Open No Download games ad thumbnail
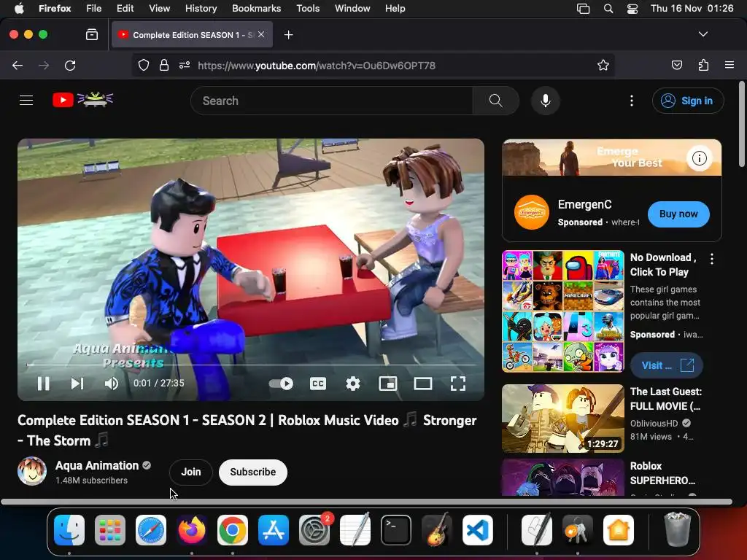This screenshot has height=560, width=747. [x=562, y=311]
